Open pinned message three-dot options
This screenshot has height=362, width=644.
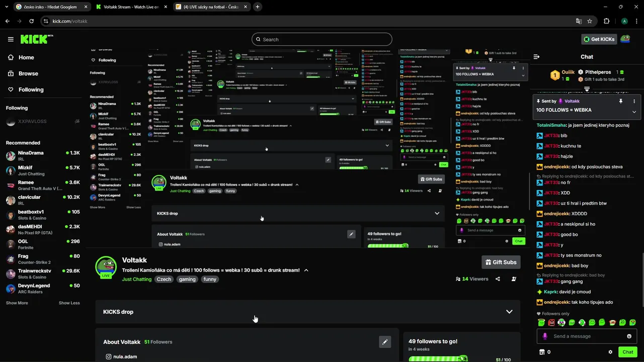pos(634,101)
